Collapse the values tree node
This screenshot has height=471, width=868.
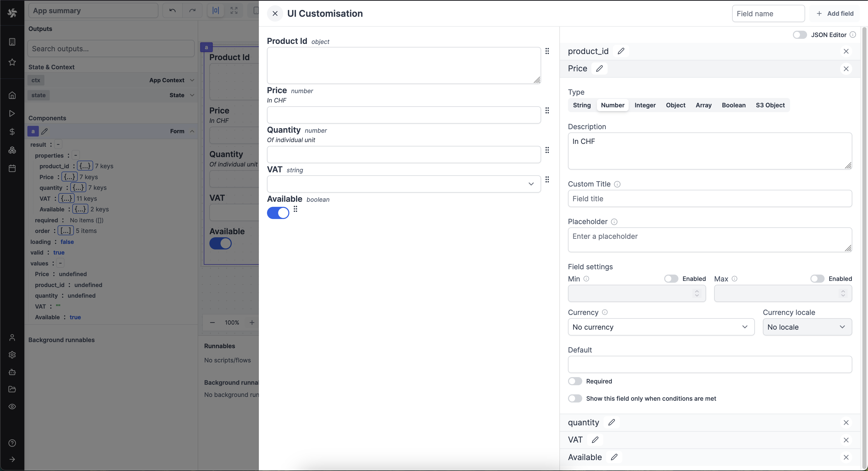pyautogui.click(x=60, y=263)
